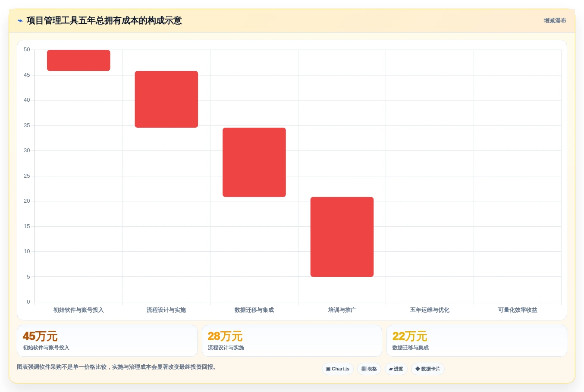Click y-axis tick value 35
Screen dimensions: 584x392
(27, 125)
